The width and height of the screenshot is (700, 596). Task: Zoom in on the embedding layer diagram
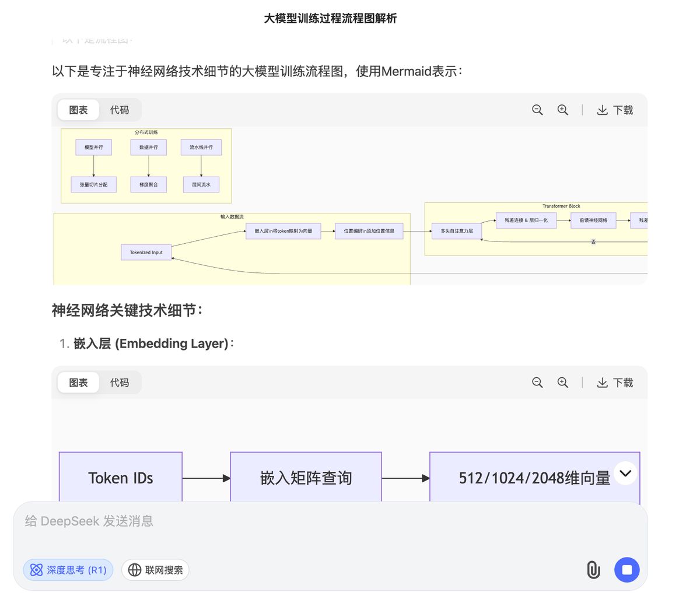[x=562, y=383]
